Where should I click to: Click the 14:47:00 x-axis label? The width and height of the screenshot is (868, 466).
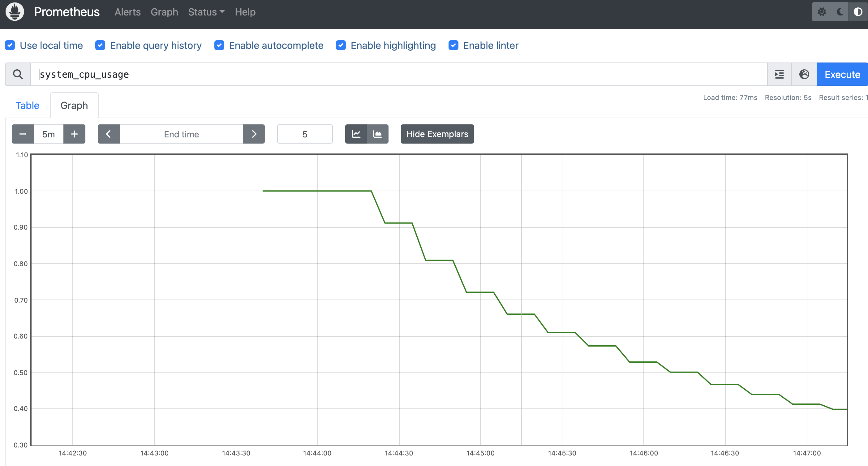point(807,453)
